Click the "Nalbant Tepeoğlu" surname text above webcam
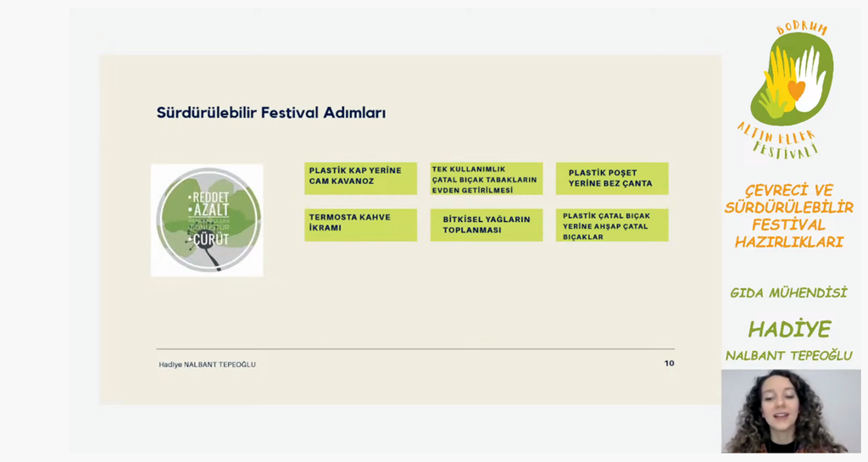 tap(789, 356)
